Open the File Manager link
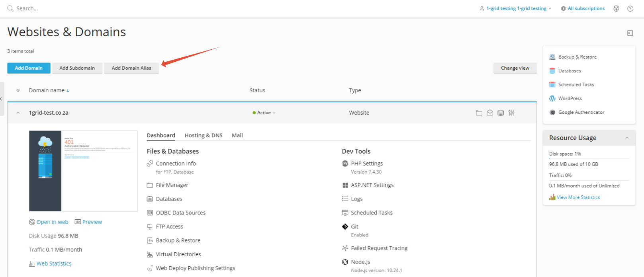644x277 pixels. [x=172, y=185]
